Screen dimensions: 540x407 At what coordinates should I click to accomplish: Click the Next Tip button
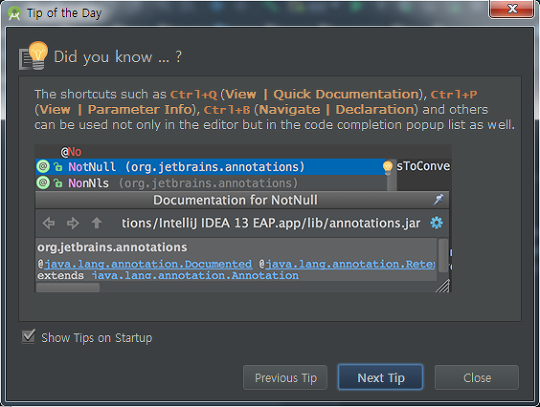pos(381,377)
